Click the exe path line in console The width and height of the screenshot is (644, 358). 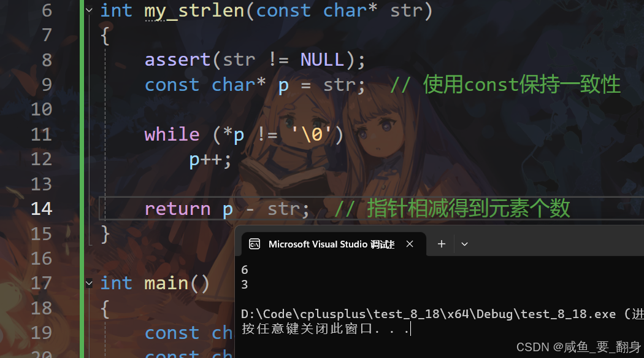click(x=442, y=314)
